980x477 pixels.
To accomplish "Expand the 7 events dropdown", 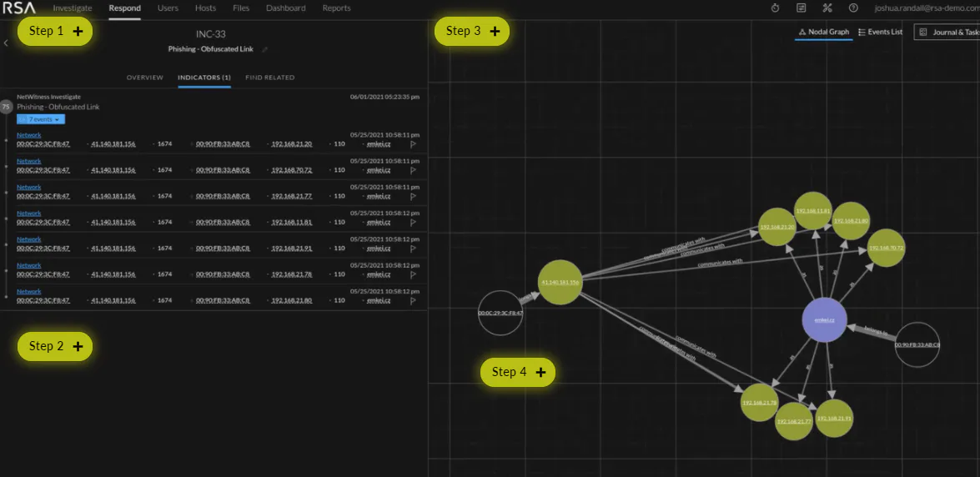I will [x=41, y=119].
